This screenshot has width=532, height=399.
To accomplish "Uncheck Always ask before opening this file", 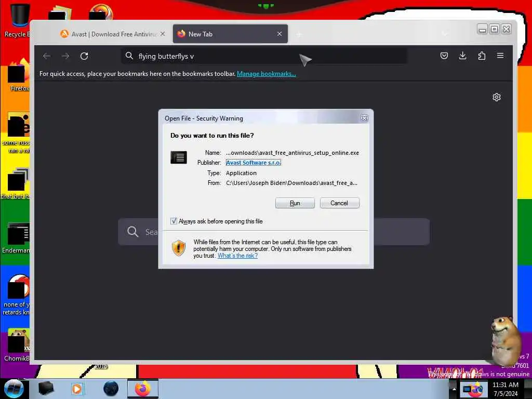I will tap(174, 221).
